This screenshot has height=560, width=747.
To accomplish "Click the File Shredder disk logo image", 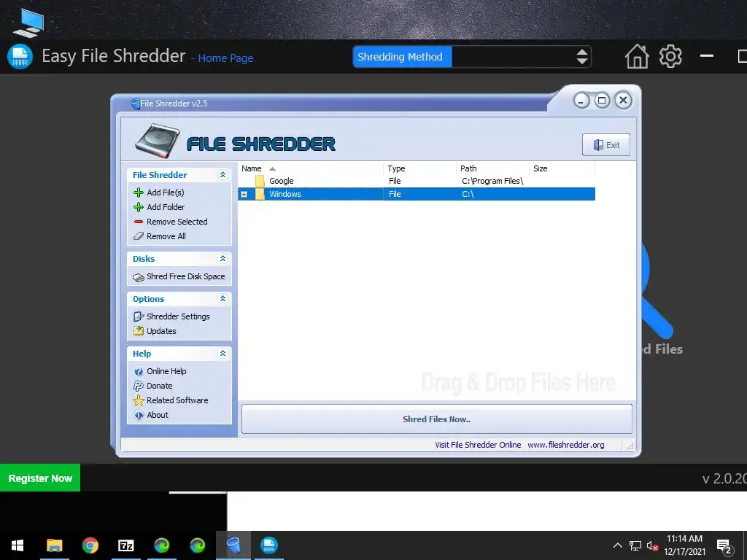I will [x=158, y=141].
